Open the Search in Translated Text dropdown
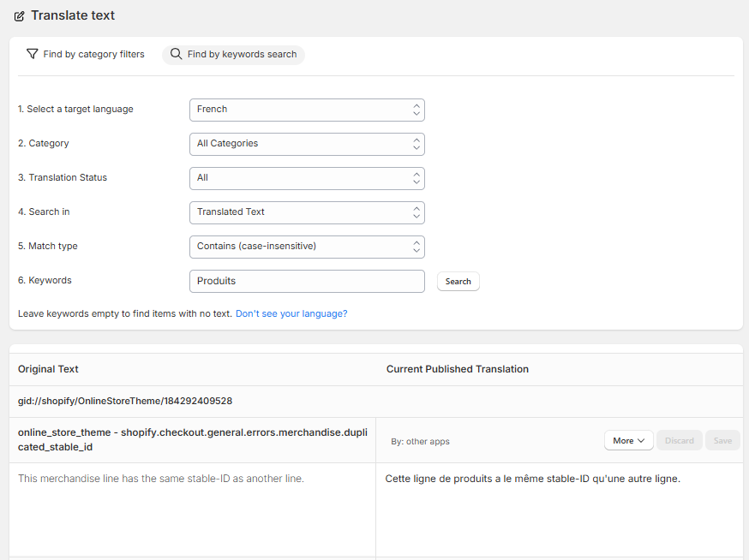This screenshot has height=560, width=749. click(307, 213)
